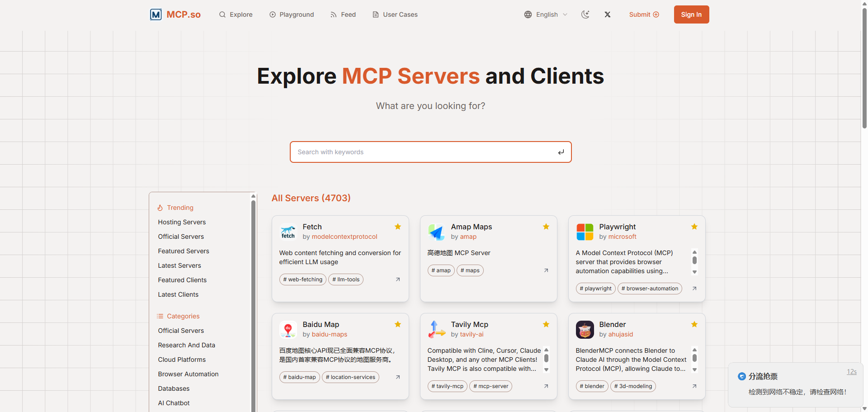This screenshot has width=868, height=412.
Task: Click the MCP.so logo icon
Action: click(x=156, y=14)
